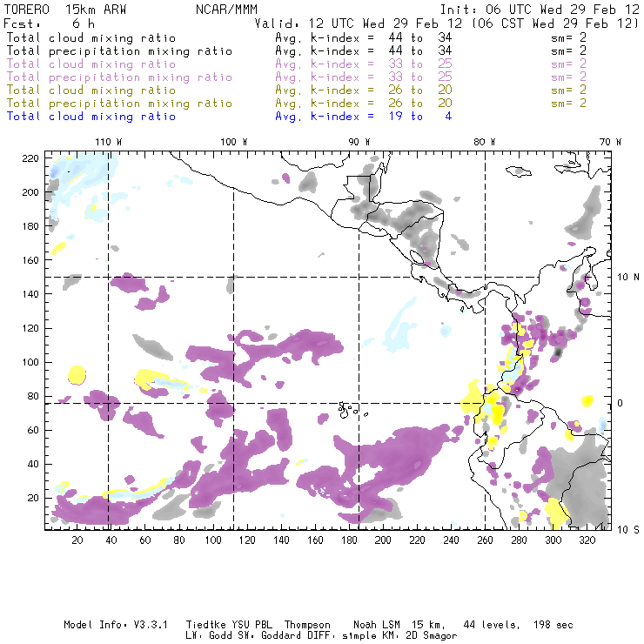Click the 'Model Info: V3.3.1' footer text

coord(116,625)
